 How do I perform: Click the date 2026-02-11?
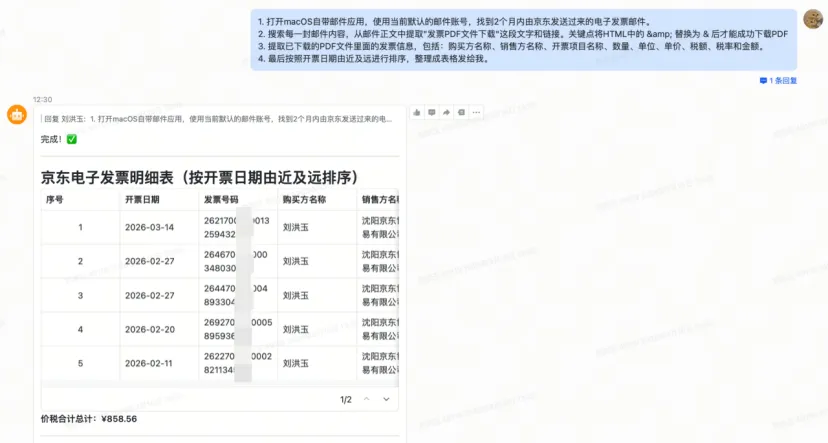tap(148, 363)
